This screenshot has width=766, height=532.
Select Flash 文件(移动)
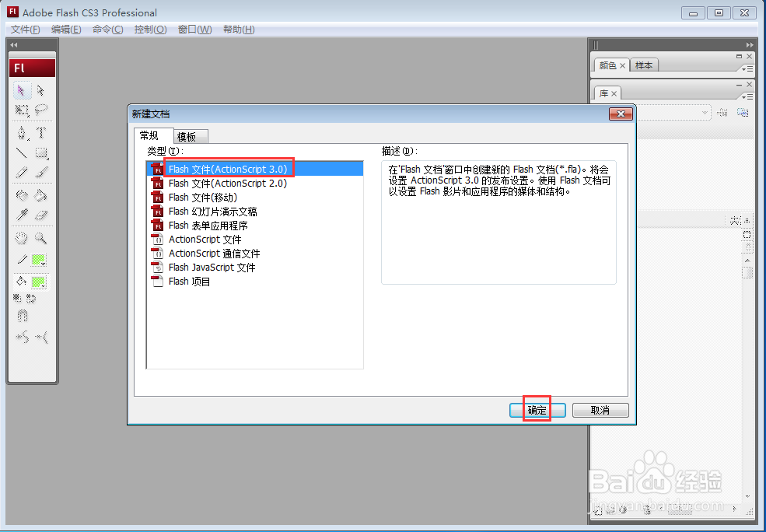254,198
